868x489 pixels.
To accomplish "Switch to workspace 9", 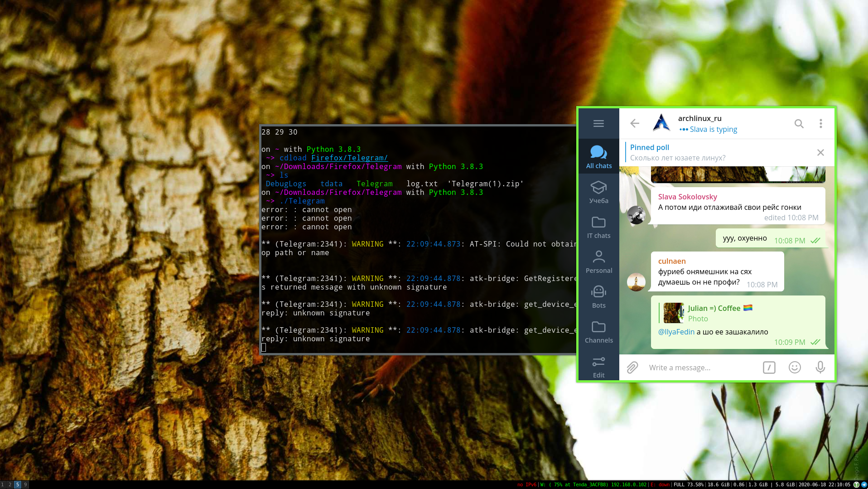I will click(26, 484).
